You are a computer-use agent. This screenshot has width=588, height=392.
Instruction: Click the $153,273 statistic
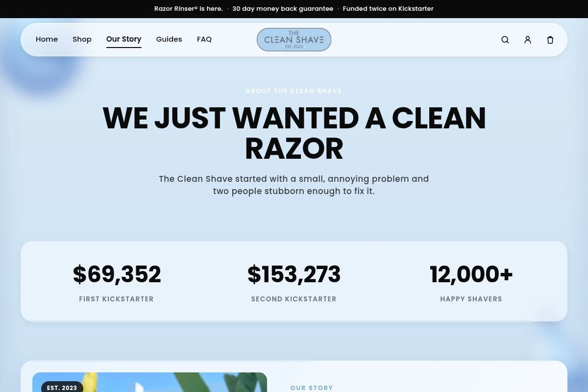[294, 274]
